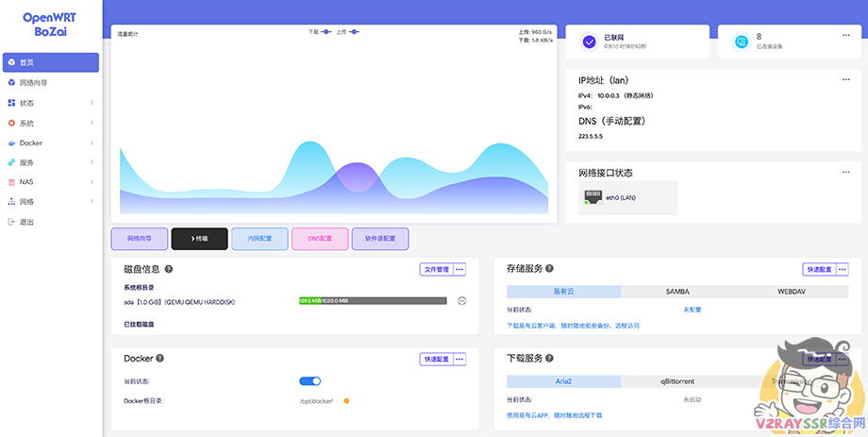Expand the 系统 submenu chevron
This screenshot has width=868, height=437.
92,123
